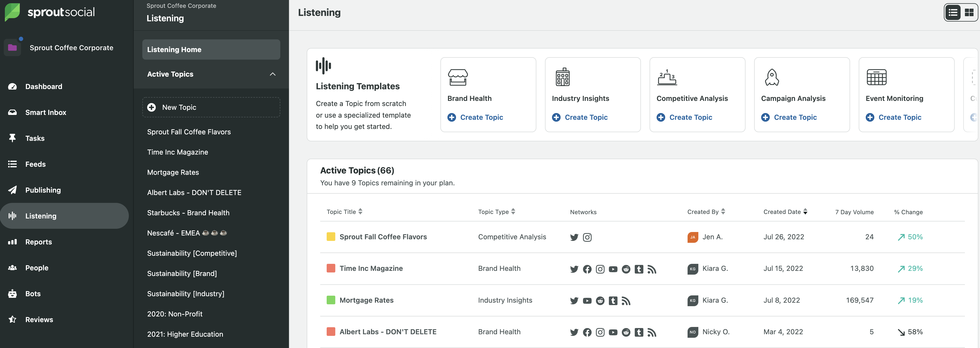Switch to list view layout
Image resolution: width=980 pixels, height=348 pixels.
pos(953,13)
